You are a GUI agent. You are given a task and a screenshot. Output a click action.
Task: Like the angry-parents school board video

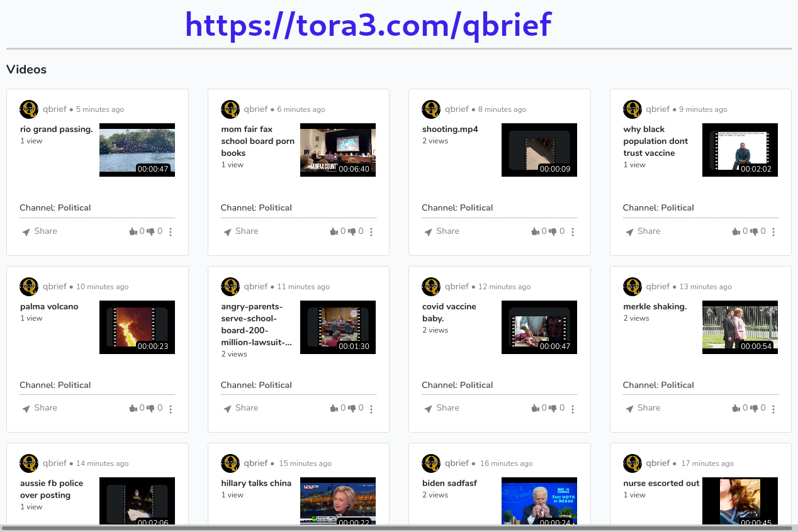[334, 408]
